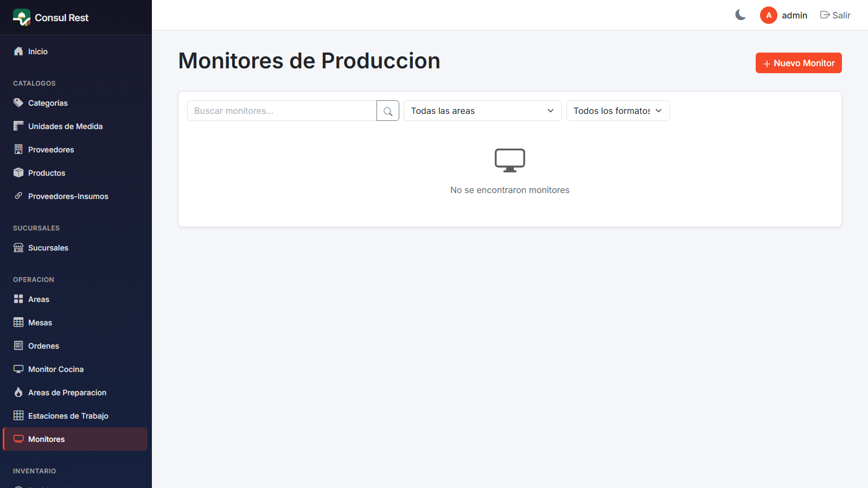Click the Salir logout link

pos(835,15)
